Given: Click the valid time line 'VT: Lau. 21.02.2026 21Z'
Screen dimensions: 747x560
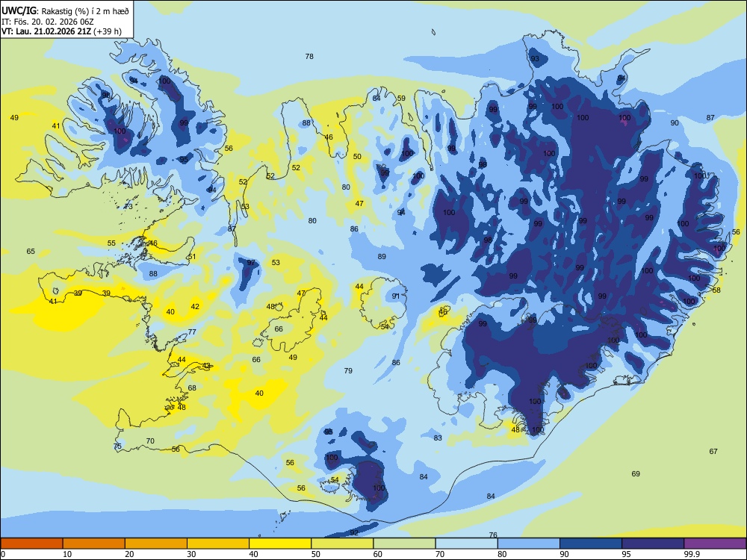Looking at the screenshot, I should [x=46, y=31].
